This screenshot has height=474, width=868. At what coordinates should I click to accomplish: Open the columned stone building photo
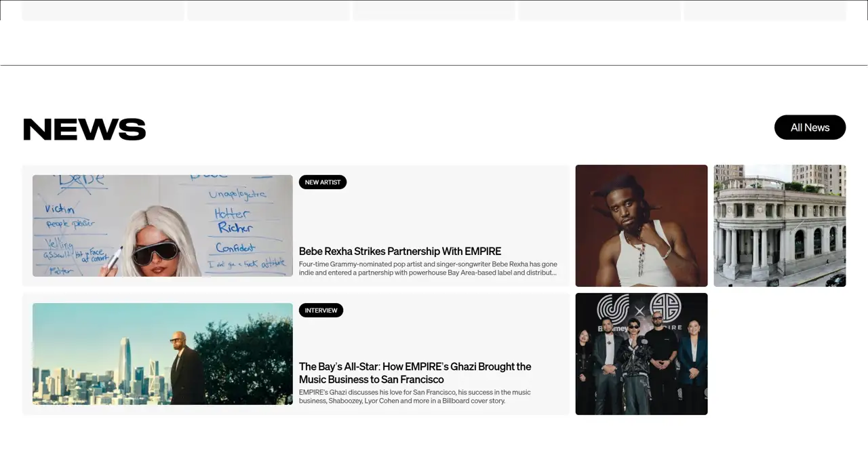coord(779,226)
